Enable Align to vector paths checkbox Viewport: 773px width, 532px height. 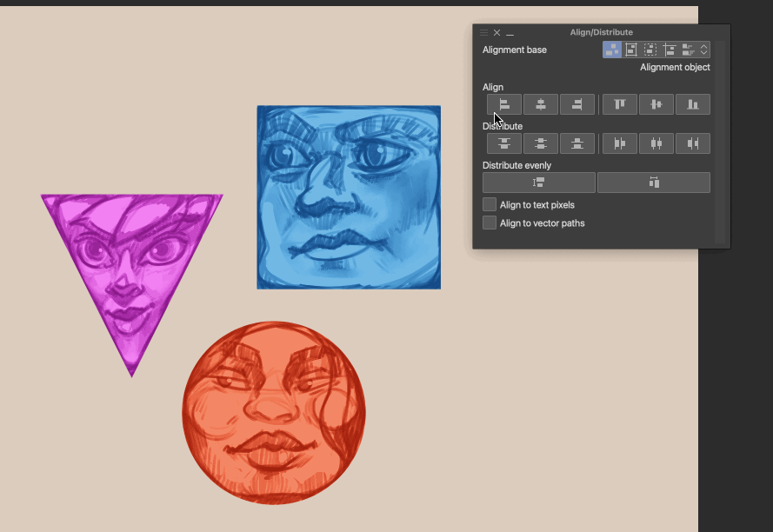click(489, 223)
